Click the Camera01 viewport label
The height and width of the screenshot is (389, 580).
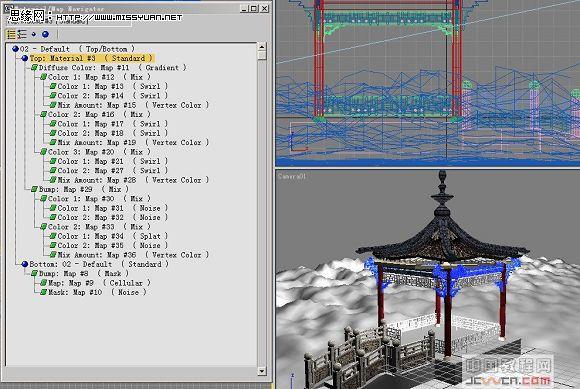coord(292,176)
